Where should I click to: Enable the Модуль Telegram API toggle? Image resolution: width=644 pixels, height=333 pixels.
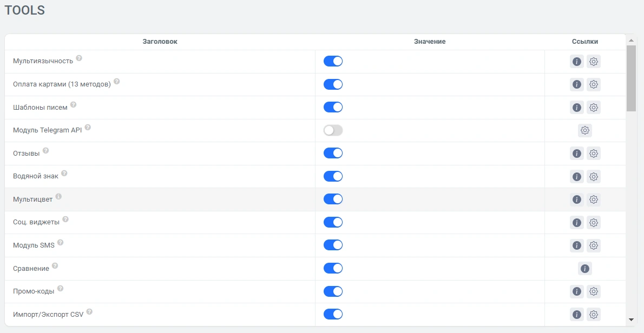pos(333,130)
